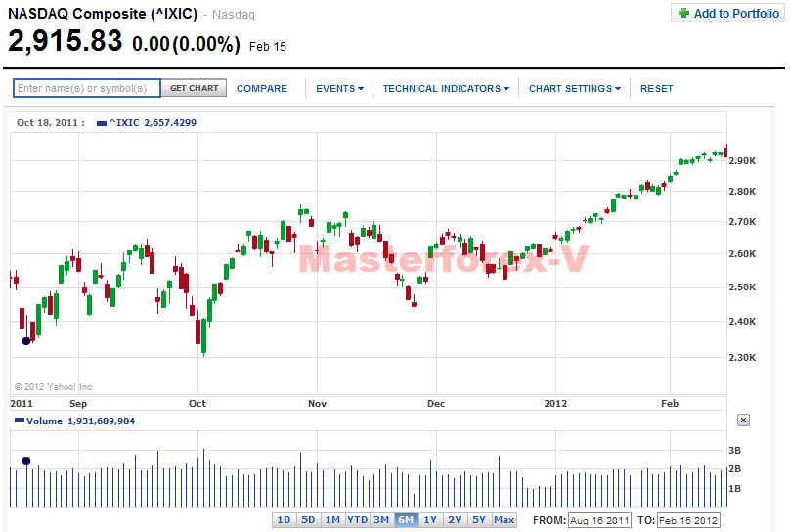Click the Add to Portfolio button text

click(x=736, y=14)
